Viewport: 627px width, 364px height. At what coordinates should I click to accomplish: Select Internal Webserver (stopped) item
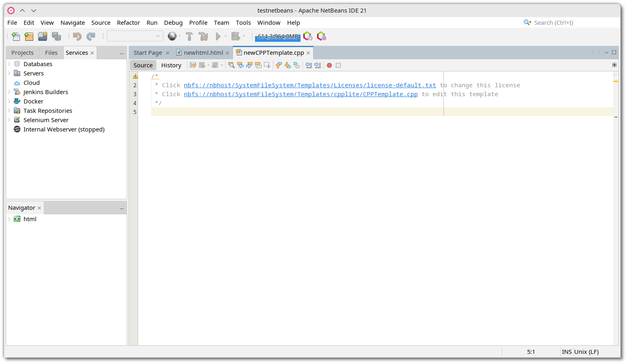click(x=64, y=129)
